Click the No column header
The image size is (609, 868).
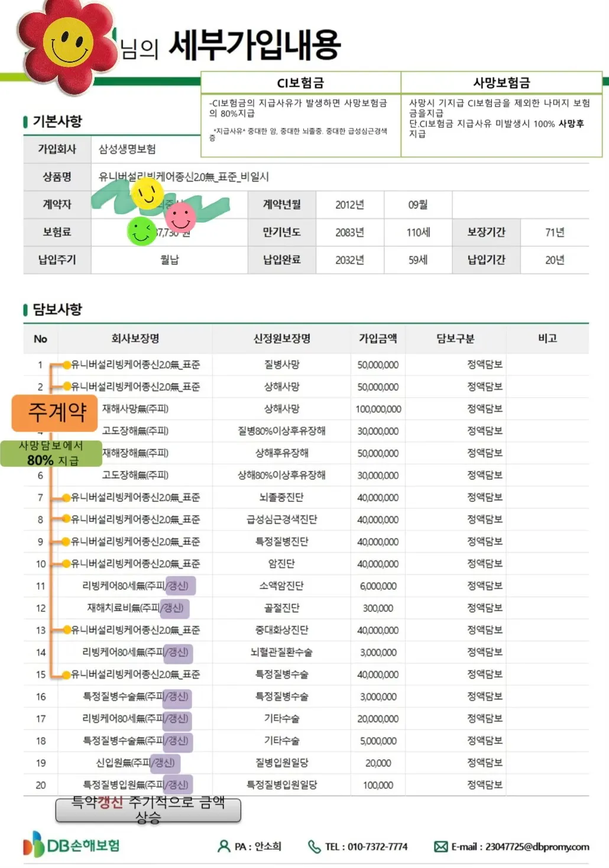pos(40,339)
